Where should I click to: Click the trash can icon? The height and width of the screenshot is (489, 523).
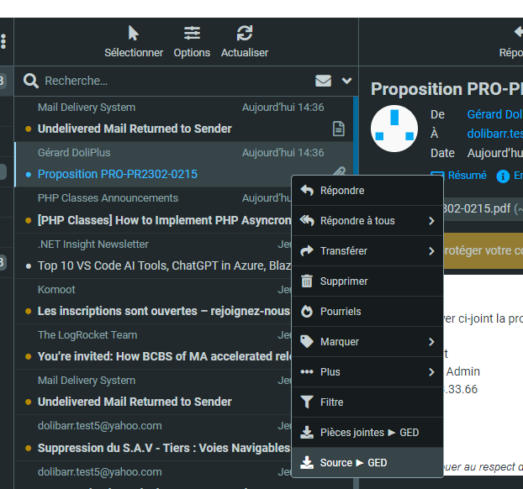[307, 281]
